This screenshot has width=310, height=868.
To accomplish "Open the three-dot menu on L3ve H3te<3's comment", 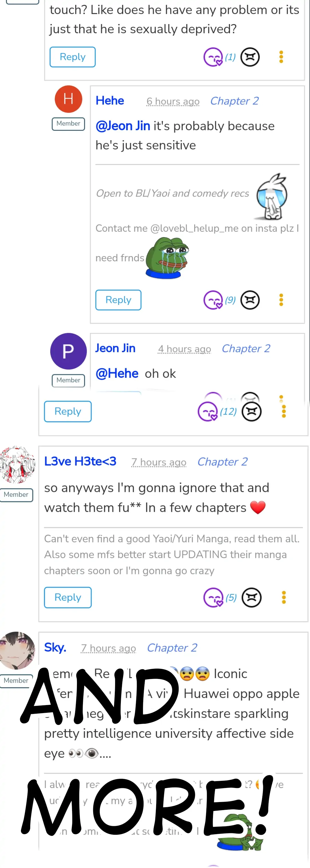I will (x=284, y=598).
